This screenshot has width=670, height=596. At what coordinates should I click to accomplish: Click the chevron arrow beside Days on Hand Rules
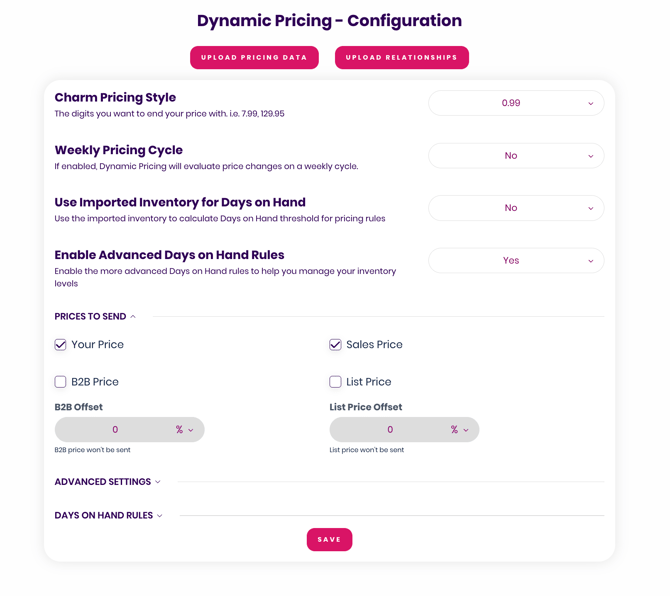click(x=160, y=516)
